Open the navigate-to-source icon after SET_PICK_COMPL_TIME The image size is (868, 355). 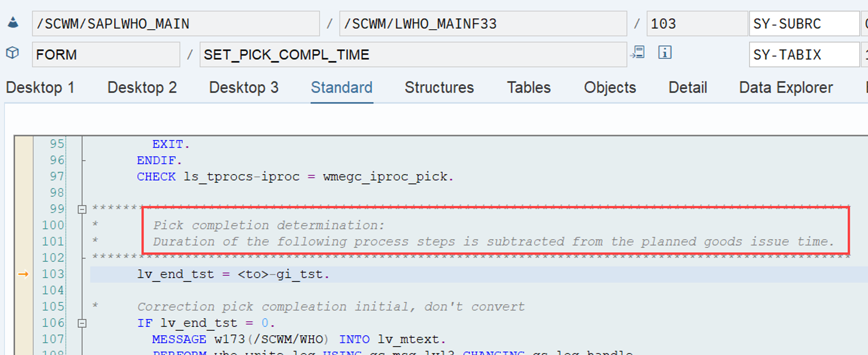pyautogui.click(x=638, y=53)
